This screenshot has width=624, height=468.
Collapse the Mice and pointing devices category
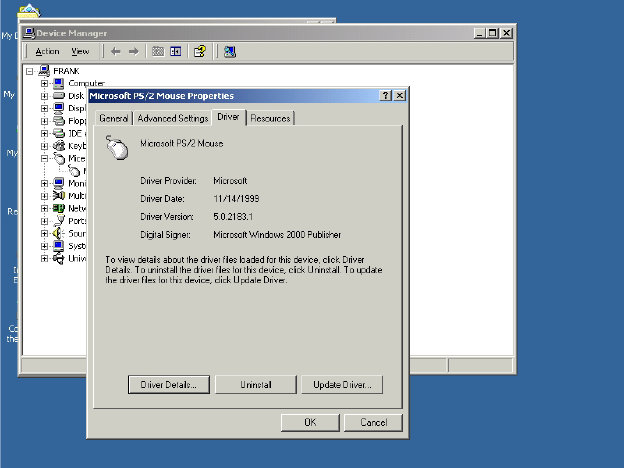(45, 158)
